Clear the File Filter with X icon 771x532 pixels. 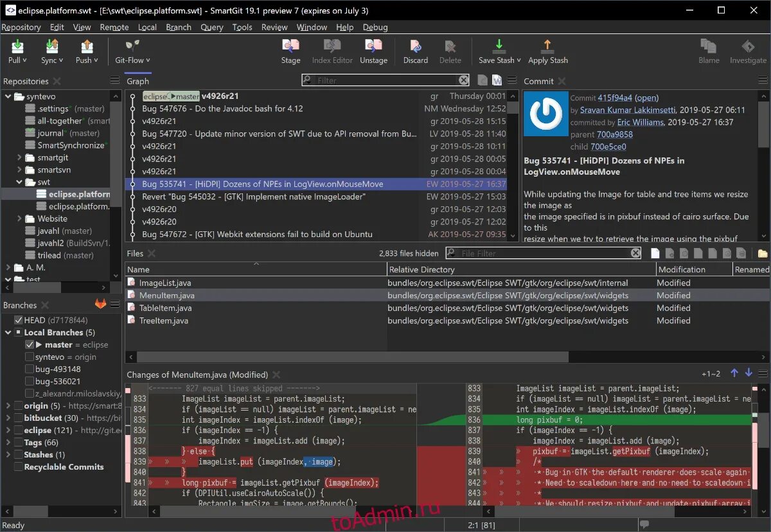(x=635, y=253)
